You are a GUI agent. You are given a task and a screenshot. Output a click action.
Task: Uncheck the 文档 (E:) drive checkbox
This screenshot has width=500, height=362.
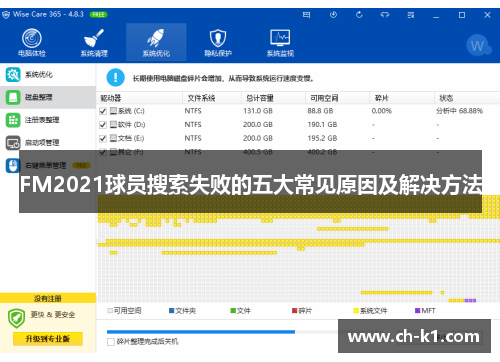click(x=103, y=138)
